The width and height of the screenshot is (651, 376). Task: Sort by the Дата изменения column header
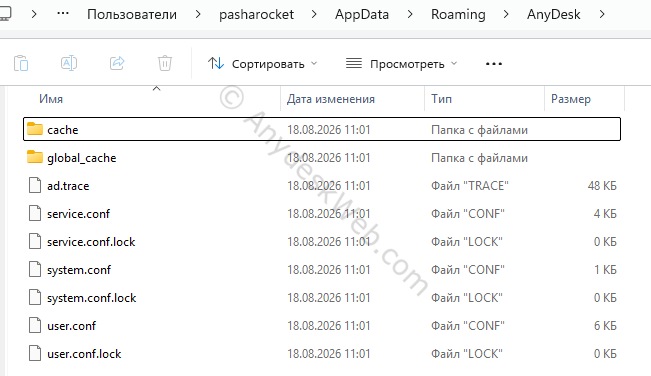click(x=330, y=99)
